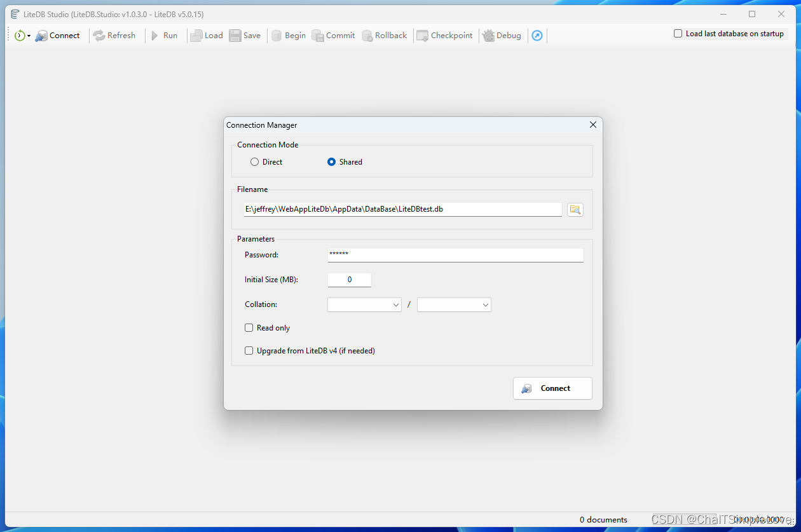Click Rollback in the toolbar
This screenshot has height=532, width=801.
pos(384,36)
